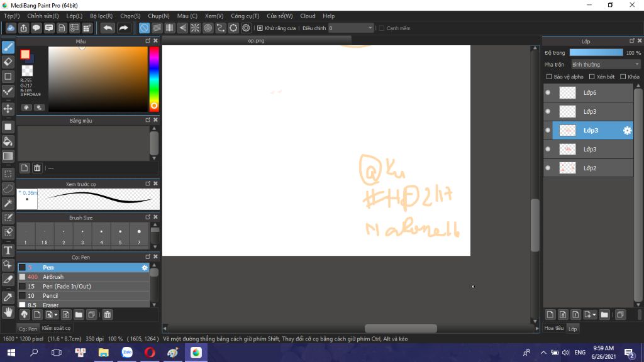
Task: Select the Eraser tool in the left toolbar
Action: 8,62
